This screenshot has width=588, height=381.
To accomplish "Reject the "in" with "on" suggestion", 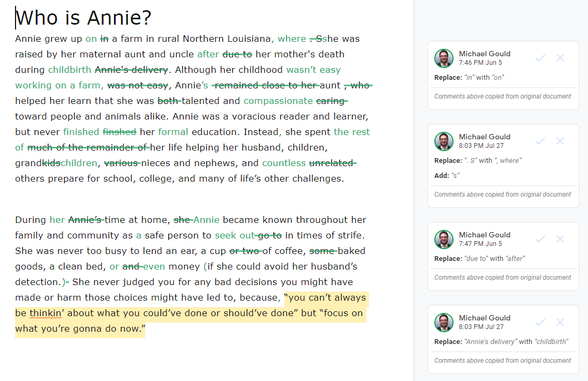I will (x=560, y=58).
